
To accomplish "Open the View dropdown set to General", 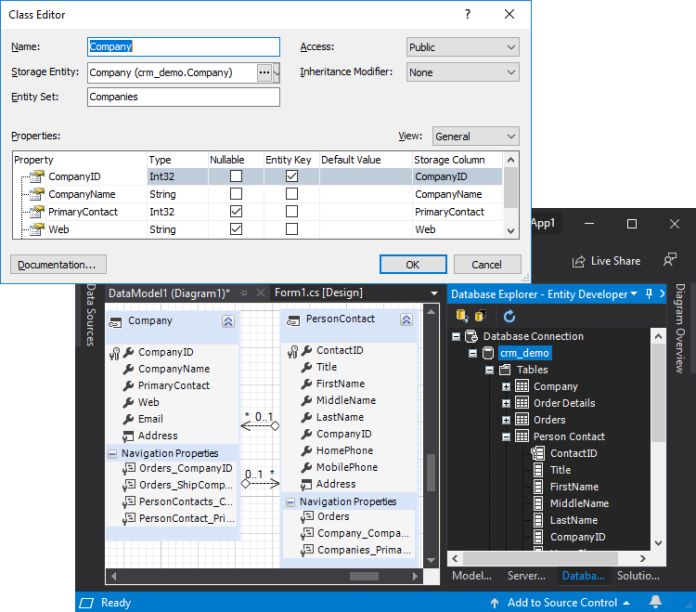I will point(476,136).
